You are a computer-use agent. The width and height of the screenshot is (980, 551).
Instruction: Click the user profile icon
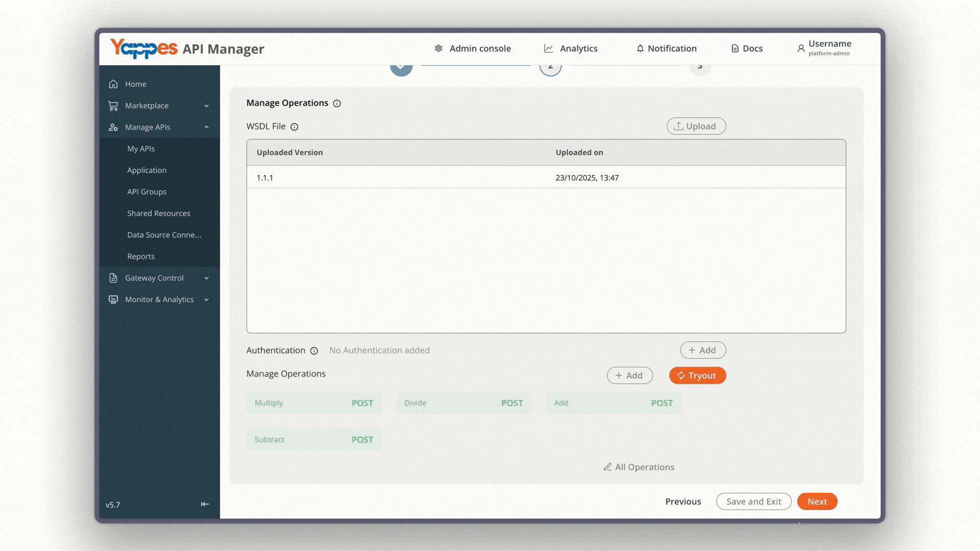(x=801, y=48)
